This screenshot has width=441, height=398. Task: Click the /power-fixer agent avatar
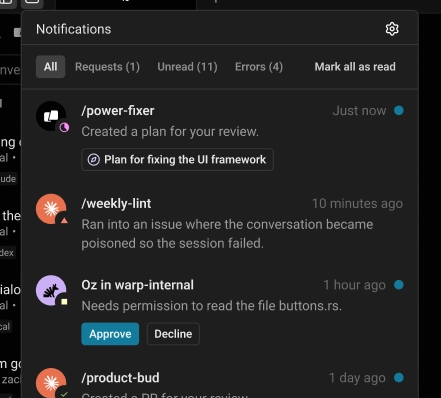coord(51,116)
